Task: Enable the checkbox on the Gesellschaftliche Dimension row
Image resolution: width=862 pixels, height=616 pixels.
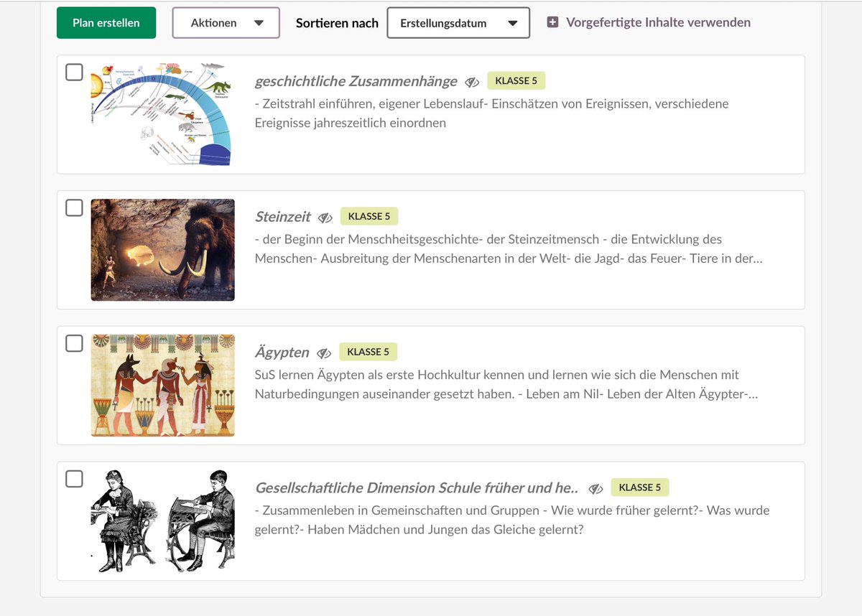Action: point(74,479)
